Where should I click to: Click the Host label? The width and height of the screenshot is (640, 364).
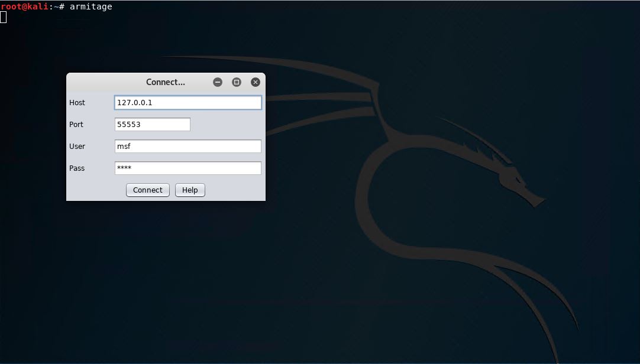click(x=77, y=103)
